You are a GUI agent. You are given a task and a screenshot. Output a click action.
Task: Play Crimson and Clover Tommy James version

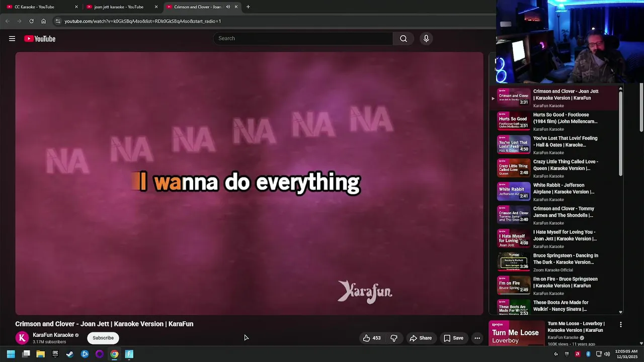pyautogui.click(x=555, y=215)
